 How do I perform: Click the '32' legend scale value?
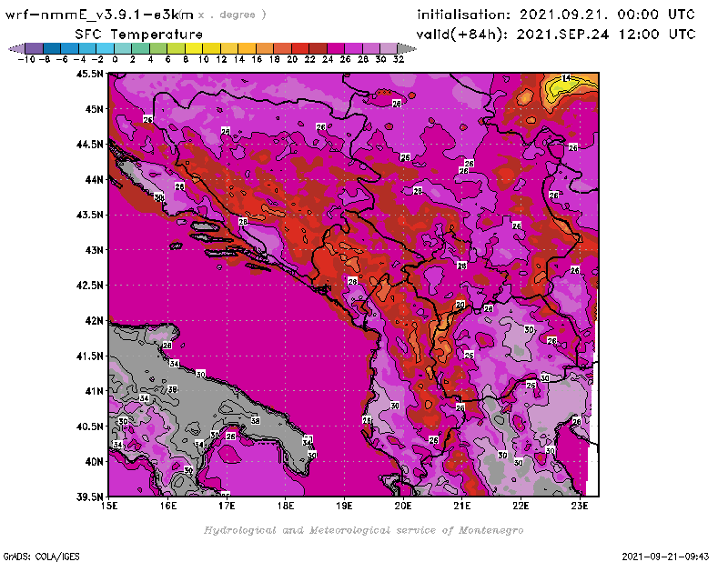tap(399, 59)
